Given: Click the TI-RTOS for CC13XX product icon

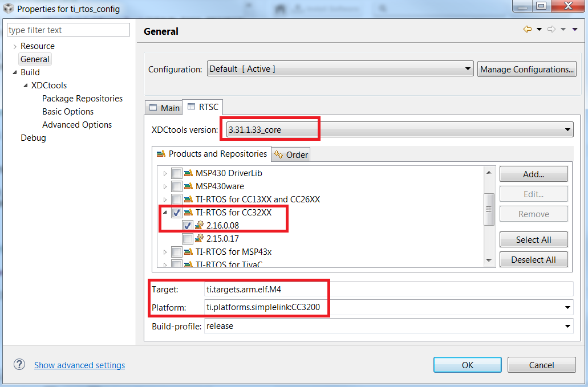Looking at the screenshot, I should 189,199.
